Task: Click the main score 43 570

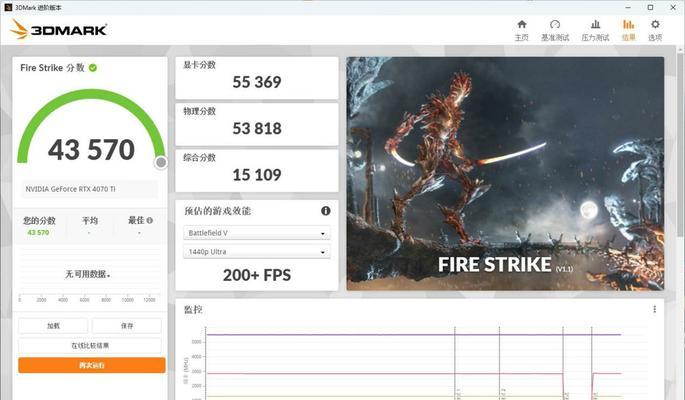Action: pos(91,149)
